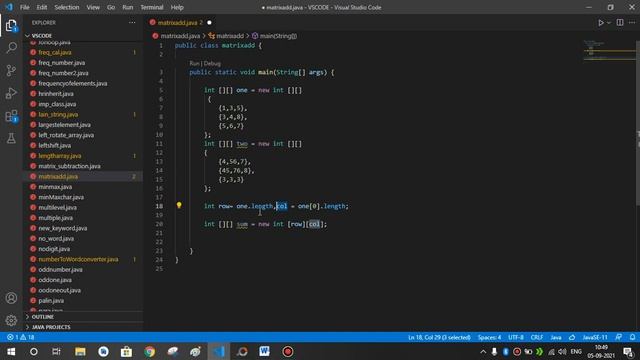Click Debug code lens above main
Viewport: 640px width, 360px height.
(x=212, y=64)
